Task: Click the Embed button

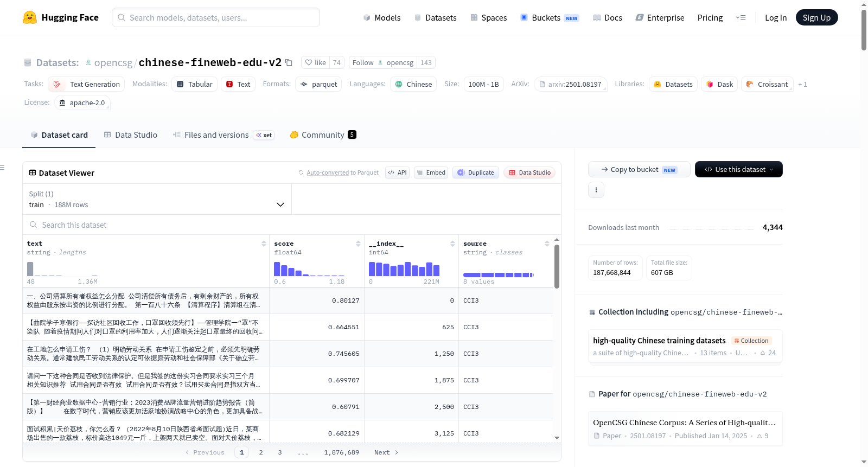Action: pyautogui.click(x=431, y=172)
